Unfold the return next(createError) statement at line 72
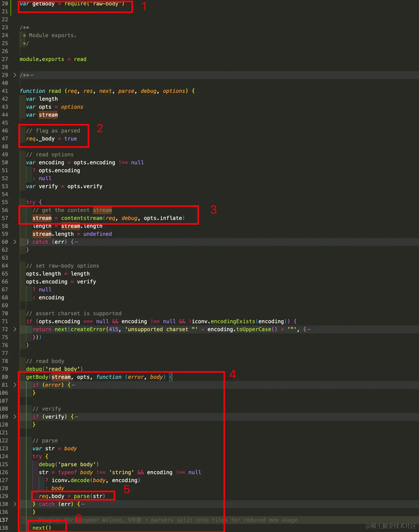 click(15, 329)
